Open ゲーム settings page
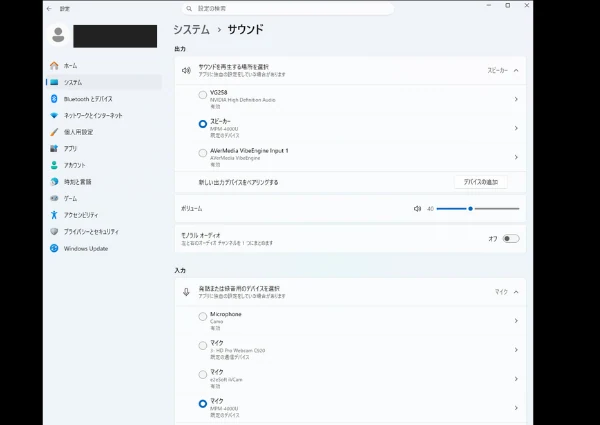Screen dimensions: 600x425 [x=104, y=198]
